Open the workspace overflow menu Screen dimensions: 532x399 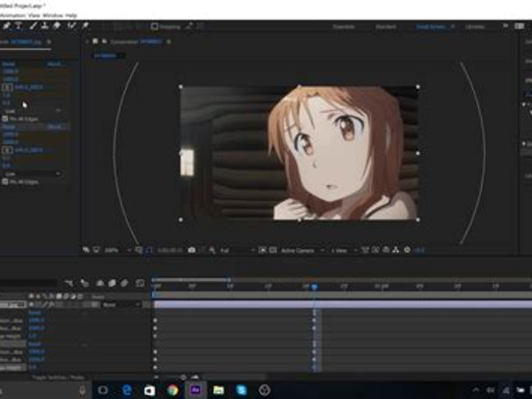(505, 25)
